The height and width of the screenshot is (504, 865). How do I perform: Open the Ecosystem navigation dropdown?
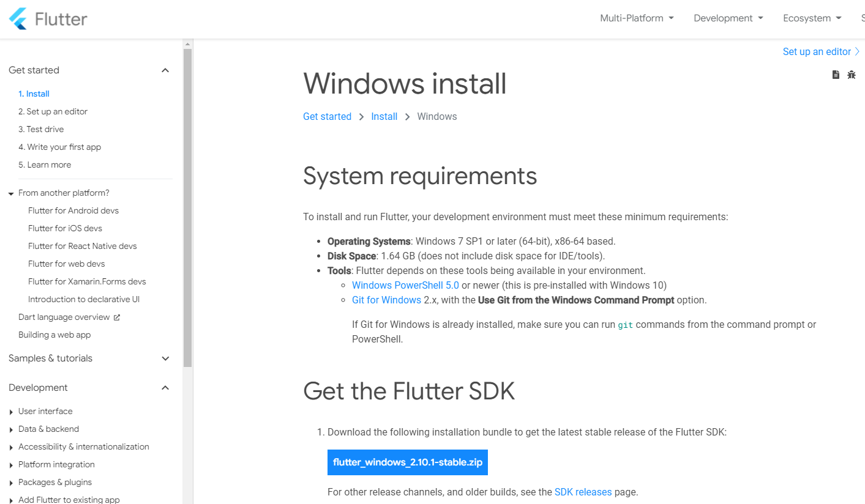tap(812, 18)
